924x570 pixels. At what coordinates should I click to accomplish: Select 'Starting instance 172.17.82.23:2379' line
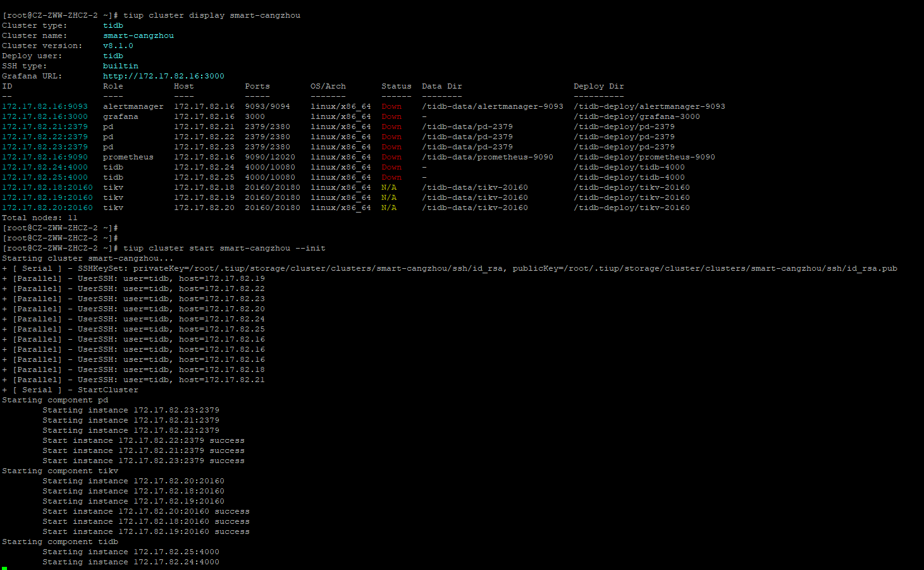click(131, 410)
